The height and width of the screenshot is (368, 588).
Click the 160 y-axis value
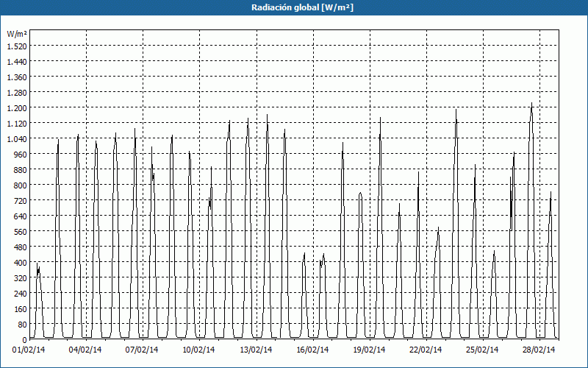(x=21, y=309)
